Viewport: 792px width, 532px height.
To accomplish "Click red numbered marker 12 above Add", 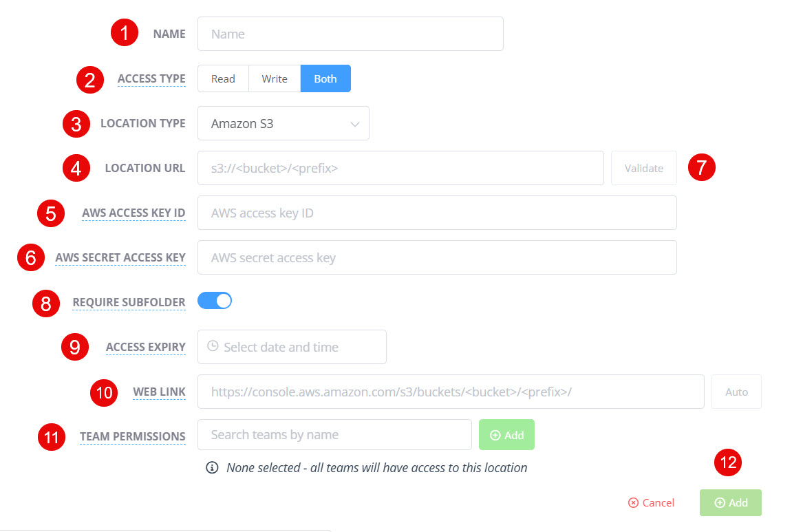I will pos(728,463).
